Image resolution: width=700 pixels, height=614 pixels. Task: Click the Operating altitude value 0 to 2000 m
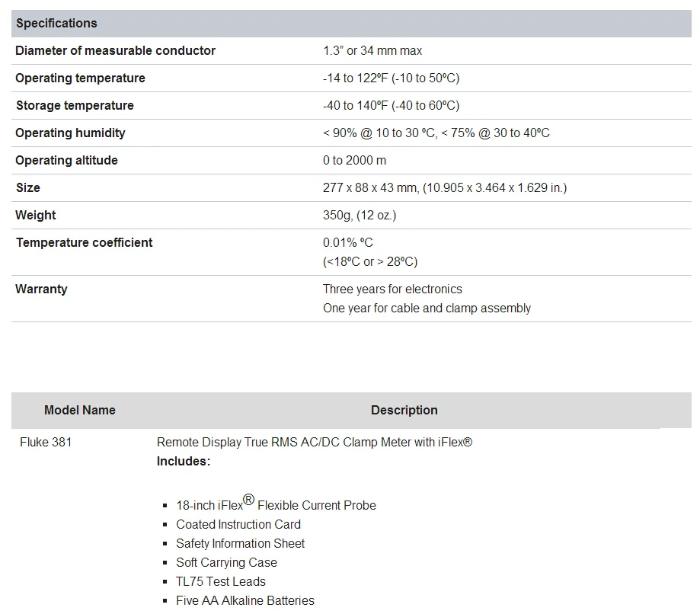[x=354, y=160]
